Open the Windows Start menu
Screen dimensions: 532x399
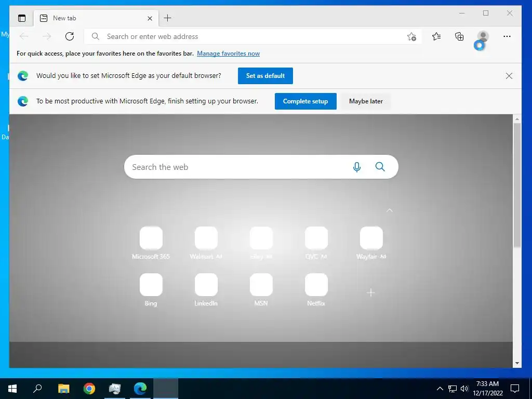pyautogui.click(x=12, y=389)
